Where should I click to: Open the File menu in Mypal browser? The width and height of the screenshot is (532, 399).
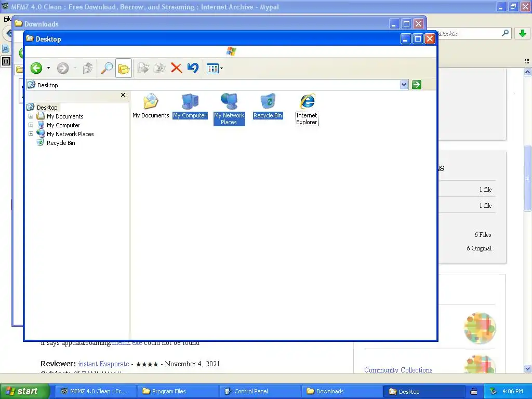[x=7, y=18]
